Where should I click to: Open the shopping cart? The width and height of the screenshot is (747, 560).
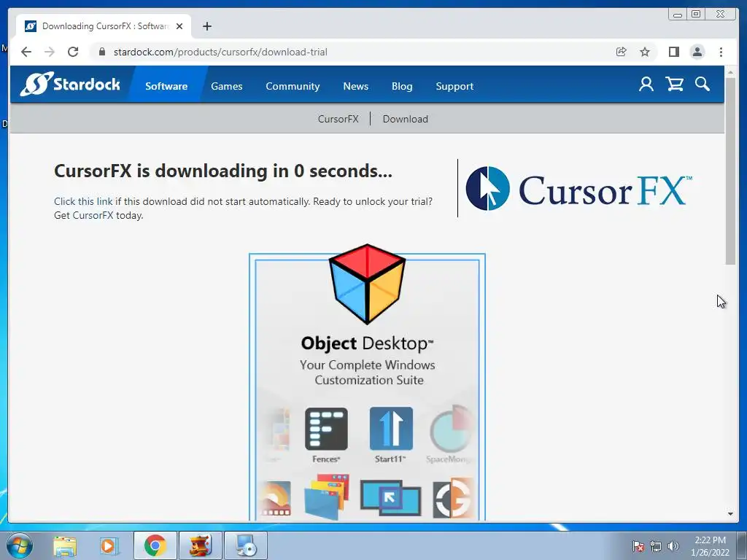[x=675, y=85]
